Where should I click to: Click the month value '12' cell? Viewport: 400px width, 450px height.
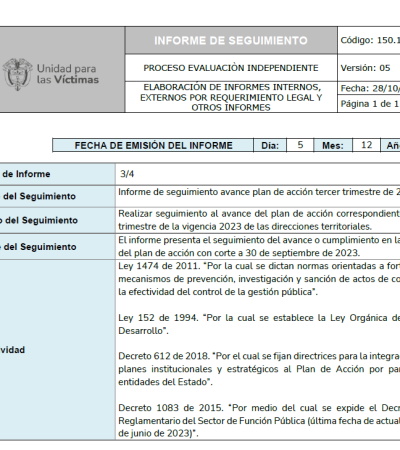tap(366, 145)
